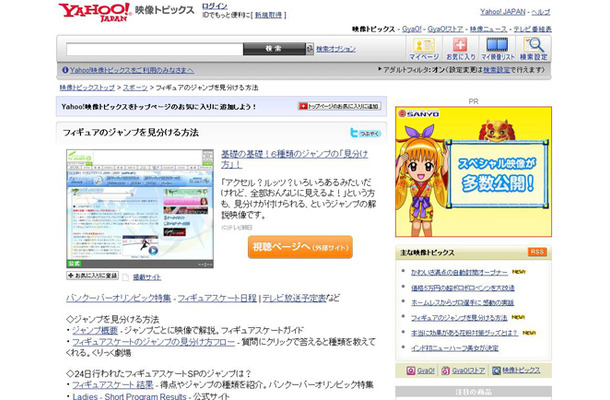The image size is (610, 400).
Task: Click the トップページのお気に入りに追加 button
Action: click(x=339, y=106)
